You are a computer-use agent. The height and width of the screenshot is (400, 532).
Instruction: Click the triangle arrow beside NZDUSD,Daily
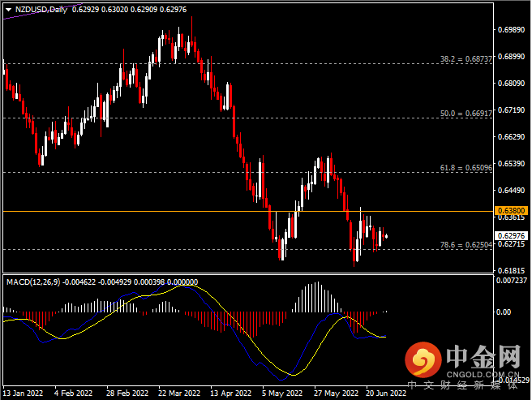[6, 10]
